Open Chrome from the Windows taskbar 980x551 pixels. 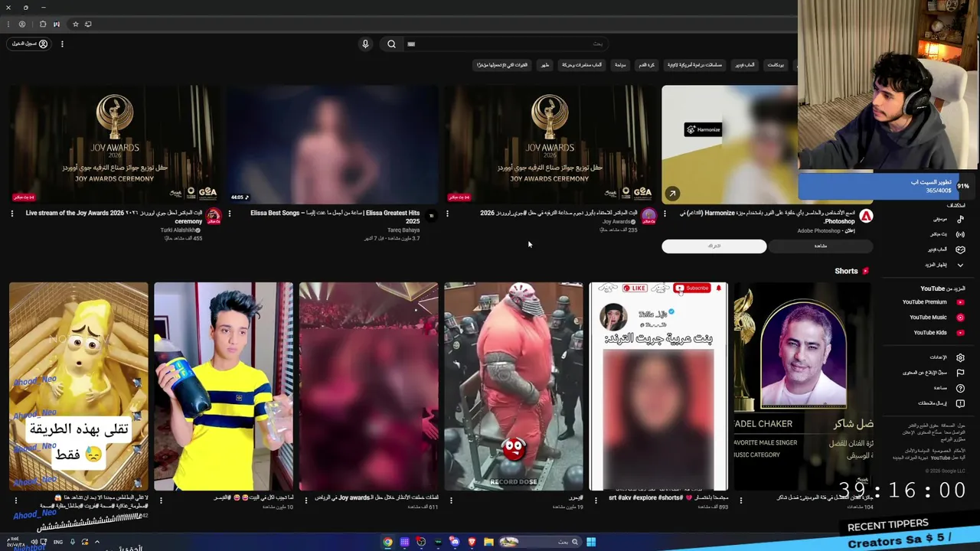(387, 543)
